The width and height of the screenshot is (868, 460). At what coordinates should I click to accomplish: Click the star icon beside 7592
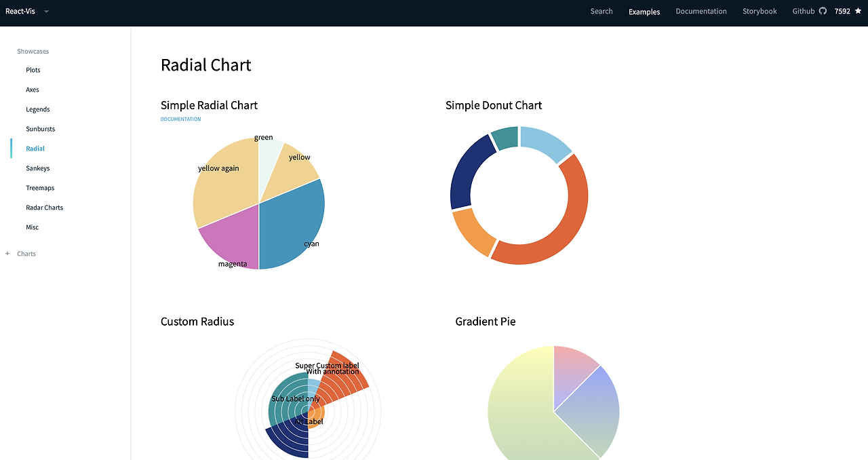coord(858,11)
